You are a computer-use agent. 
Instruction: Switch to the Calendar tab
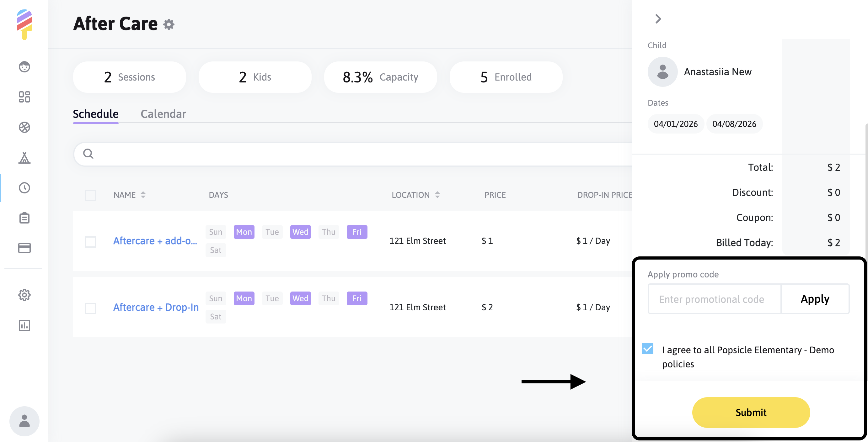click(163, 114)
